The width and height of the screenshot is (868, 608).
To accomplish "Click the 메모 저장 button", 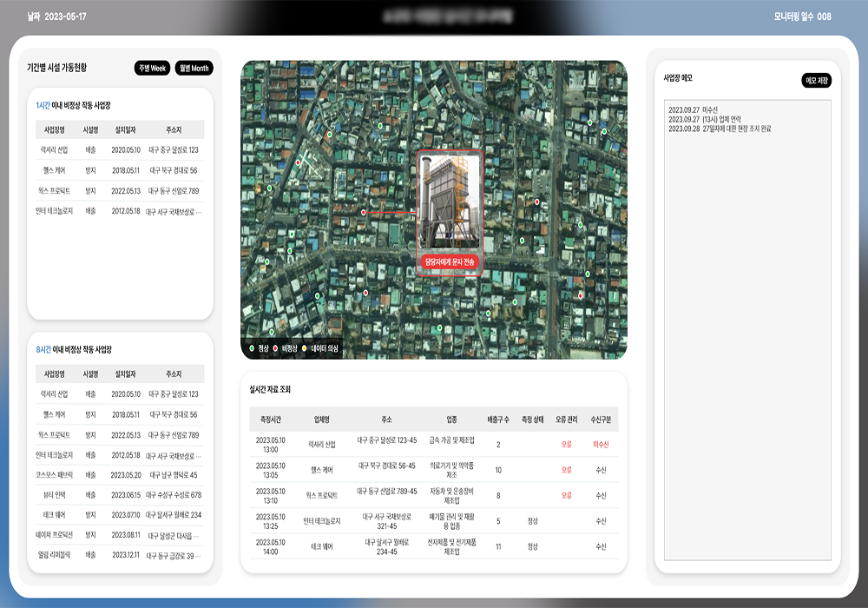I will (x=816, y=81).
